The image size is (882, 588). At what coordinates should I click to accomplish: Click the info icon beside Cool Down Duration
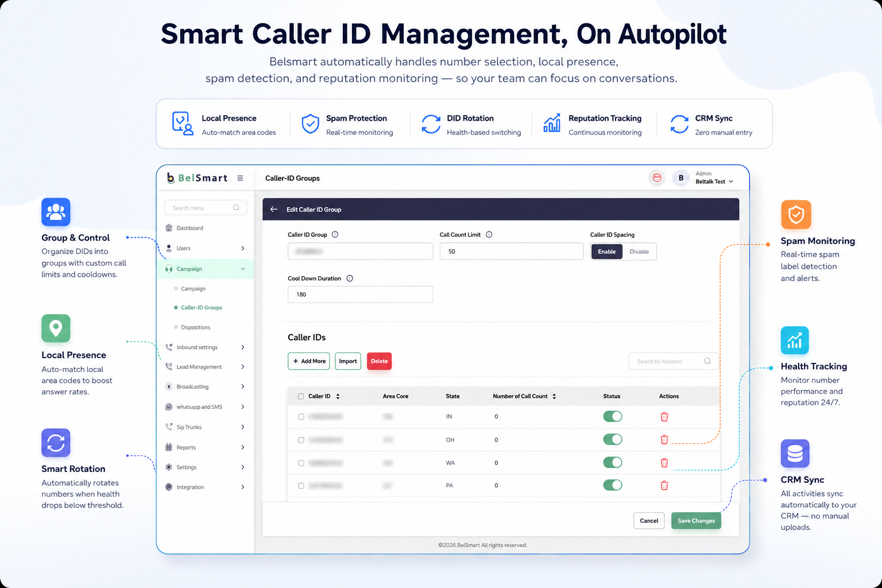(350, 278)
